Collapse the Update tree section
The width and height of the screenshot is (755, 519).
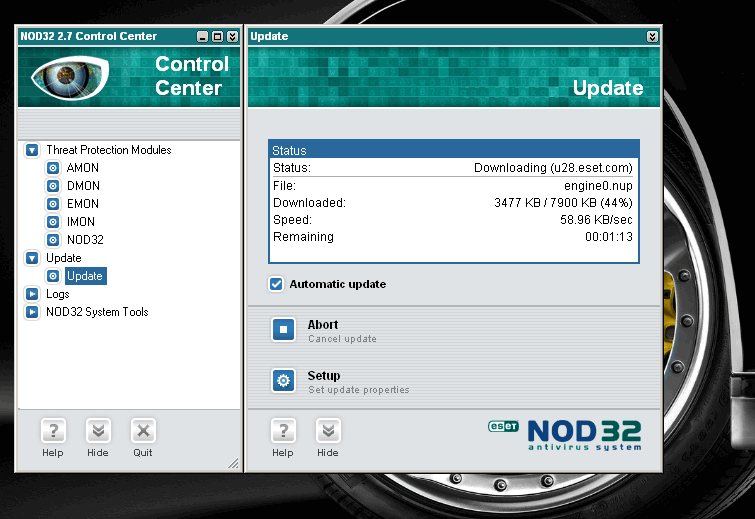(32, 258)
